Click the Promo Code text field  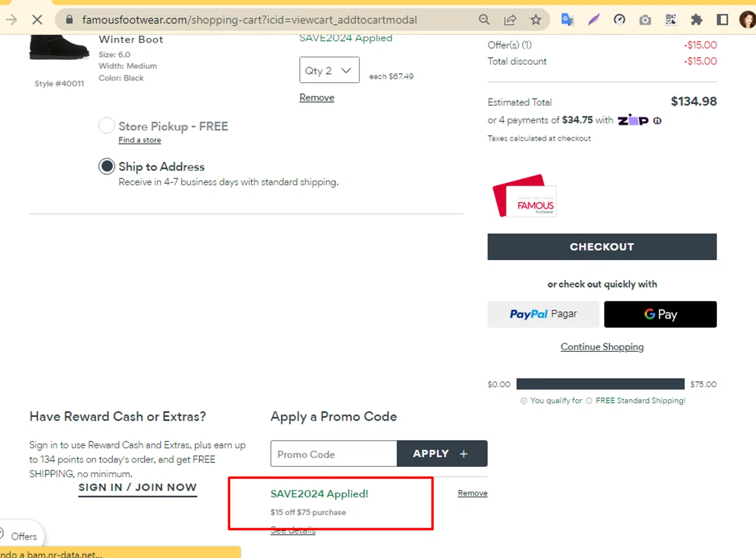click(334, 454)
